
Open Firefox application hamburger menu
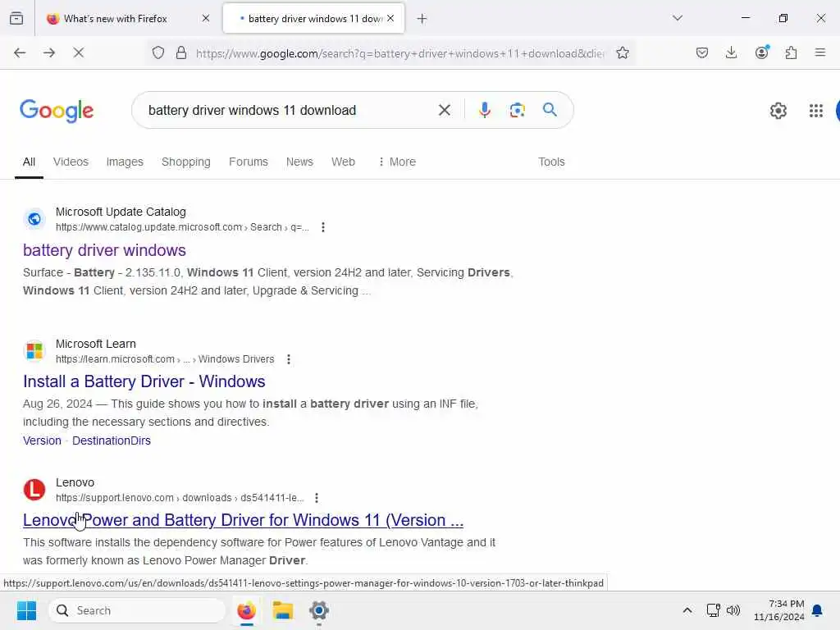[x=820, y=52]
